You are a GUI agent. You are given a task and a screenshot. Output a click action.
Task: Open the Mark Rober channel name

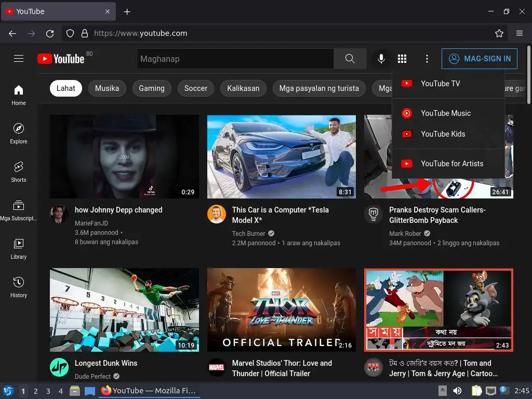(405, 233)
